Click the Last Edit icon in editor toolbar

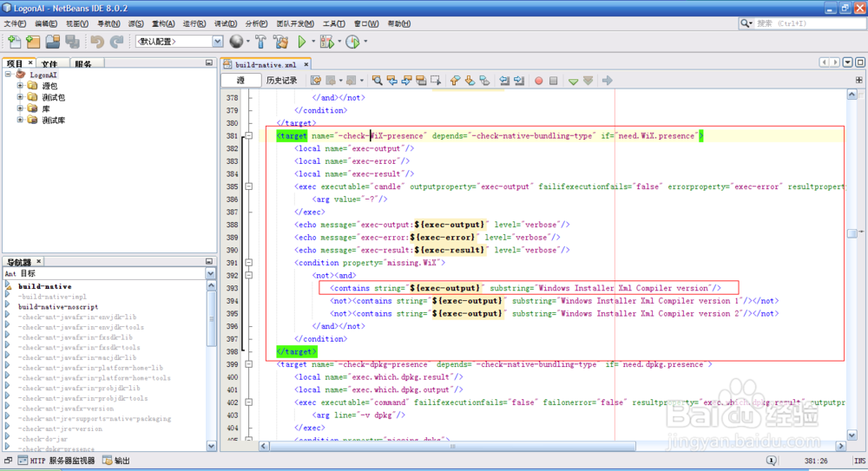316,81
